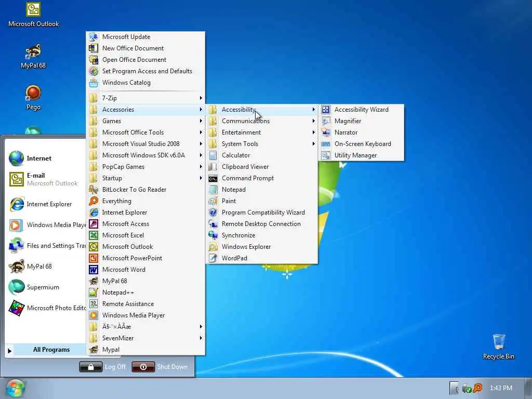
Task: Open Files and Settings Transfer Wizard item
Action: 47,246
